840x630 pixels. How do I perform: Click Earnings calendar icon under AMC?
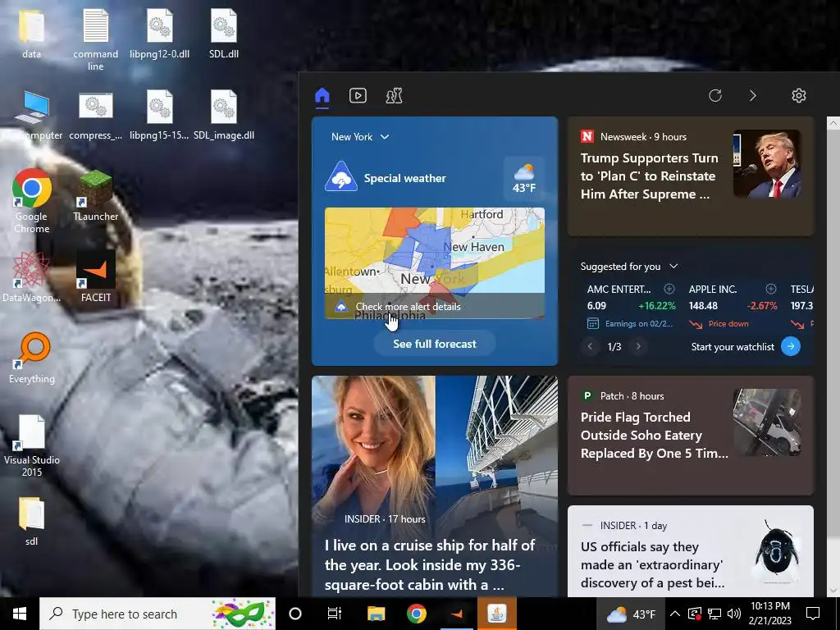(x=592, y=323)
